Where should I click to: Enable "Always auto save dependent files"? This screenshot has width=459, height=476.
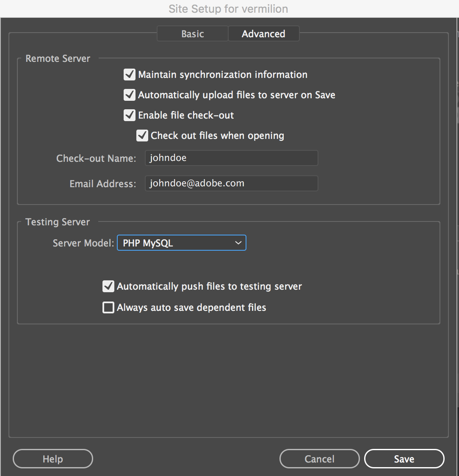108,307
